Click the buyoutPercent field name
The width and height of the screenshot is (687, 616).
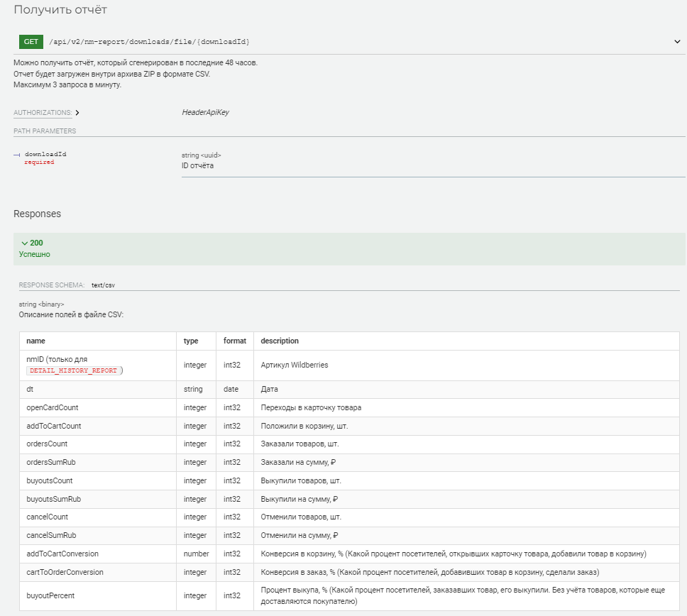50,595
